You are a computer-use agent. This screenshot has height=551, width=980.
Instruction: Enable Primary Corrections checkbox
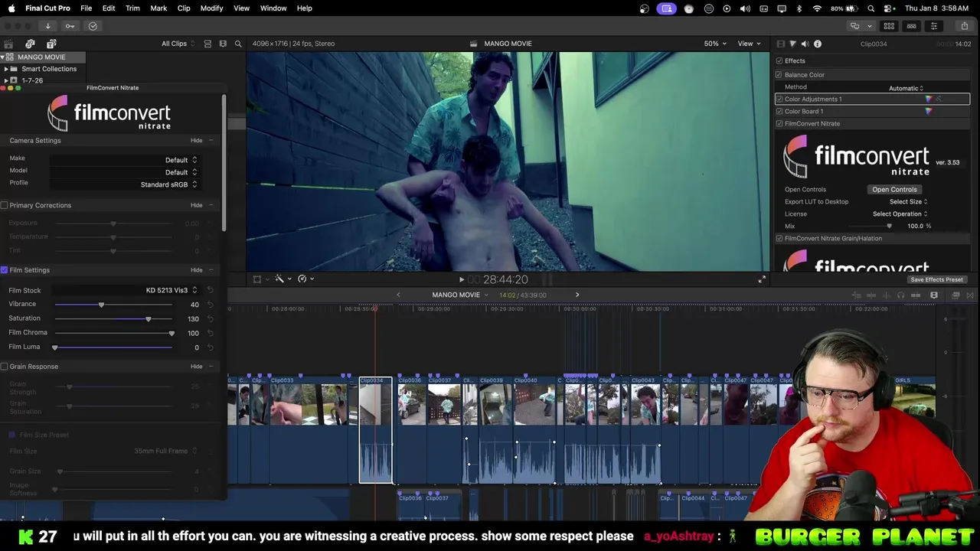[x=5, y=205]
